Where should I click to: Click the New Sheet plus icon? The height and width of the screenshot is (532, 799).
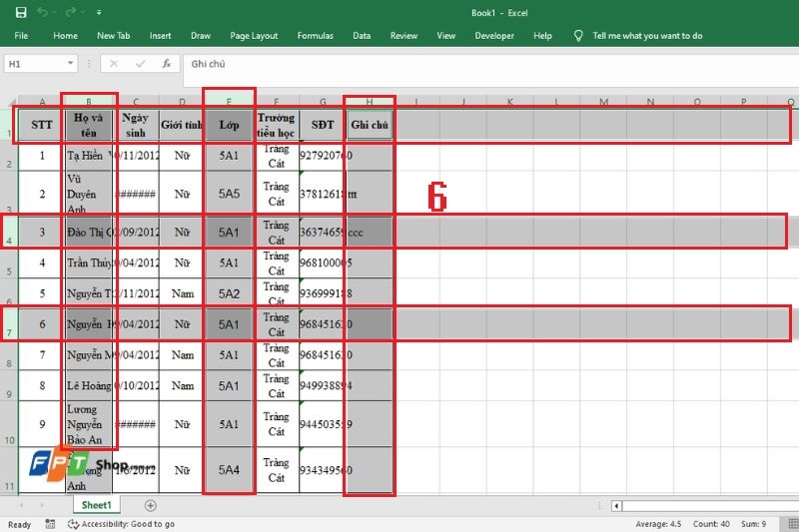151,505
